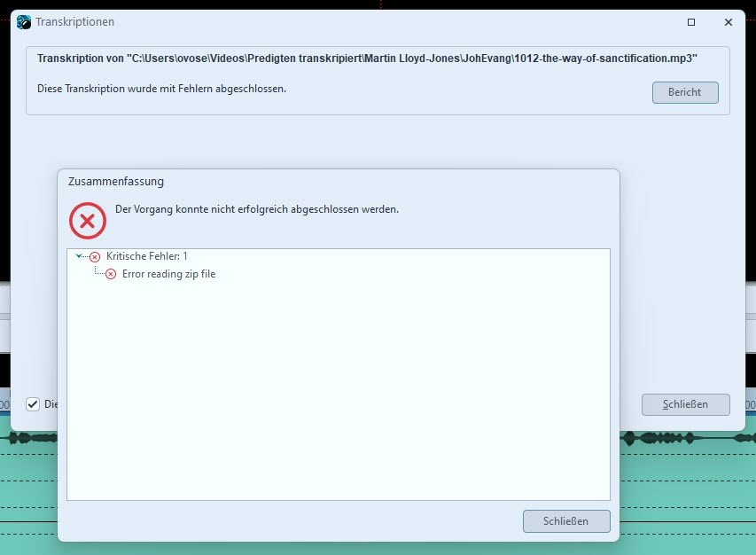
Task: Click the Transkriptionen app icon in title bar
Action: pyautogui.click(x=24, y=21)
